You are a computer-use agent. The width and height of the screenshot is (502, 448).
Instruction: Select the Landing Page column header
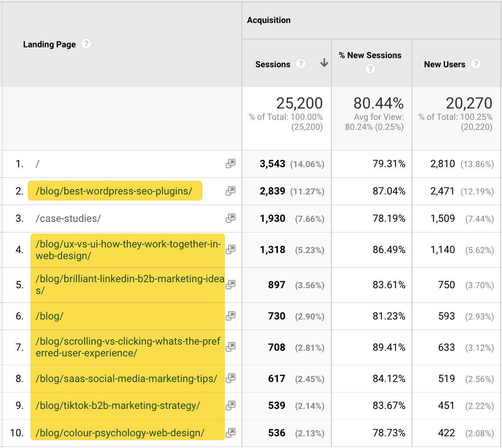coord(50,44)
